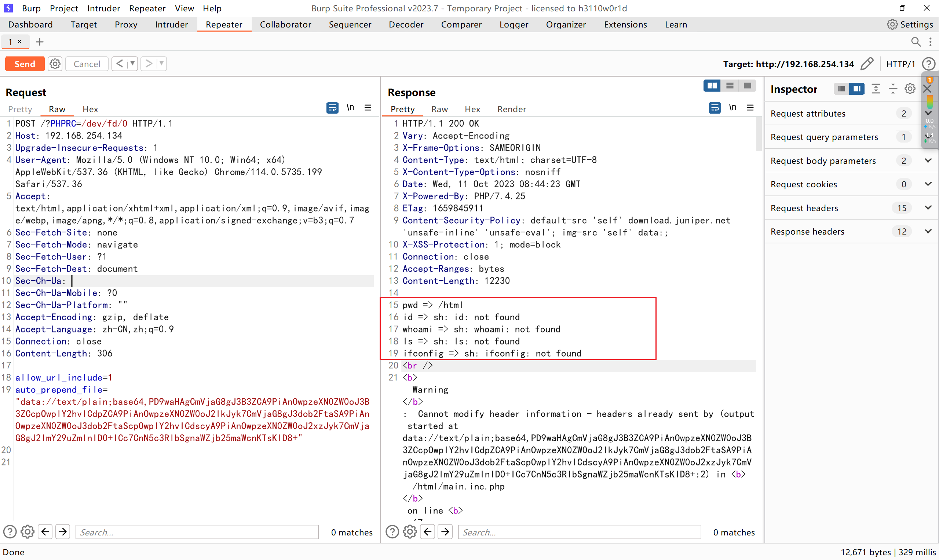The height and width of the screenshot is (560, 939).
Task: Jump to next match in request search
Action: 63,532
